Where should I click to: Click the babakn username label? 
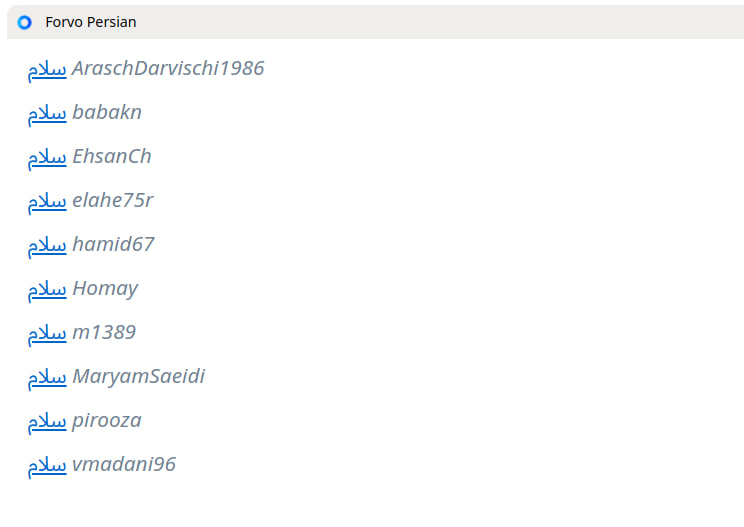point(107,112)
